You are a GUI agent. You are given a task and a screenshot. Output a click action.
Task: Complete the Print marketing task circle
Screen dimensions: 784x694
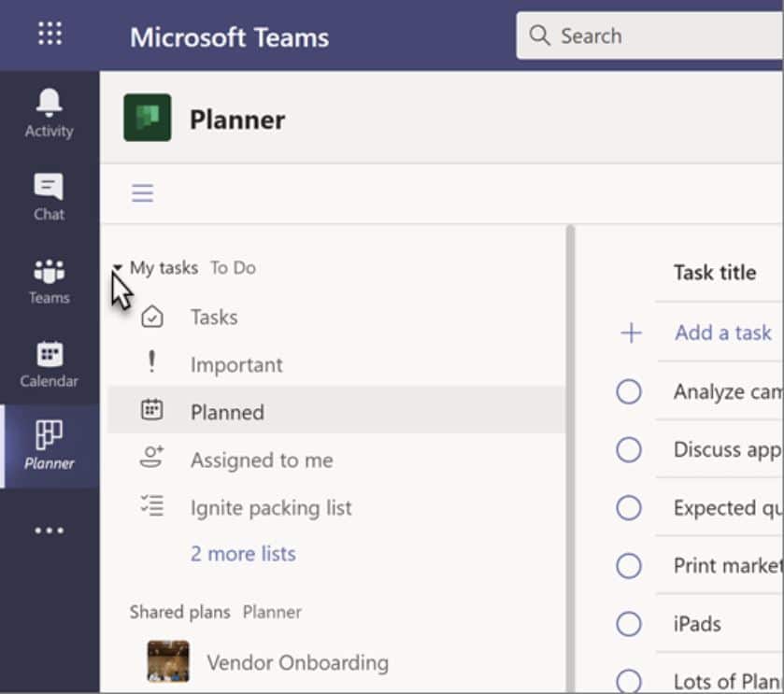(631, 566)
